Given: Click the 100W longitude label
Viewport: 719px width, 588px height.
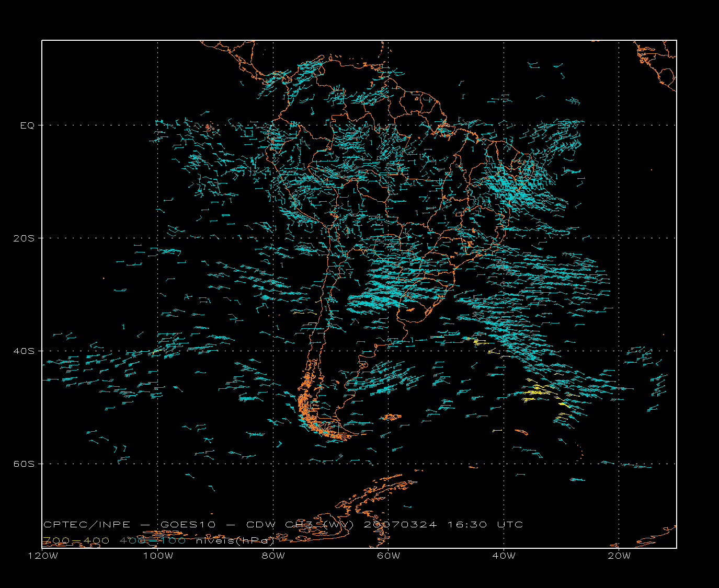Looking at the screenshot, I should 158,556.
